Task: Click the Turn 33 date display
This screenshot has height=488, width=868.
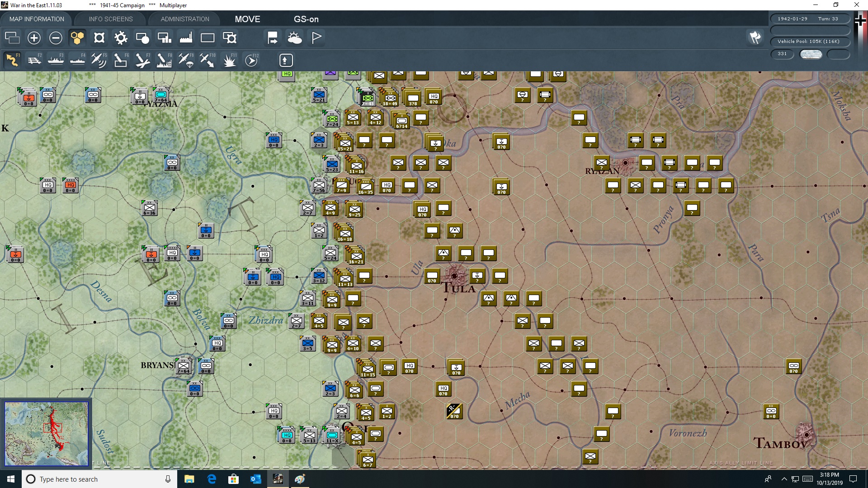Action: click(810, 19)
